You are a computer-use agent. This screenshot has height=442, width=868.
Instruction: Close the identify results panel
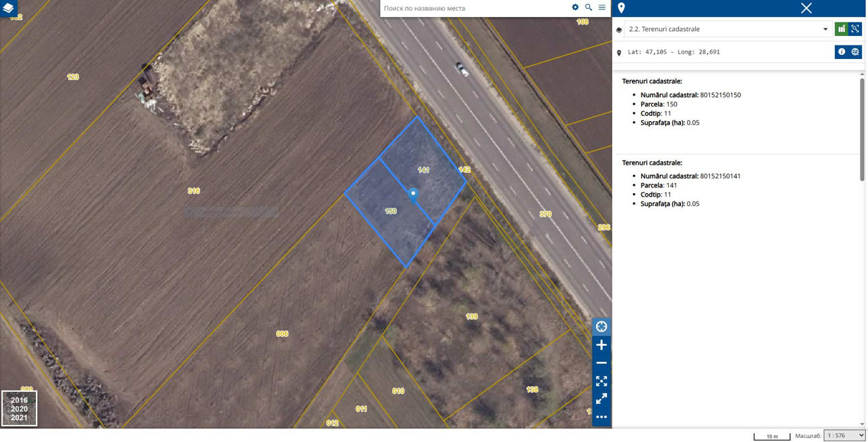click(806, 8)
